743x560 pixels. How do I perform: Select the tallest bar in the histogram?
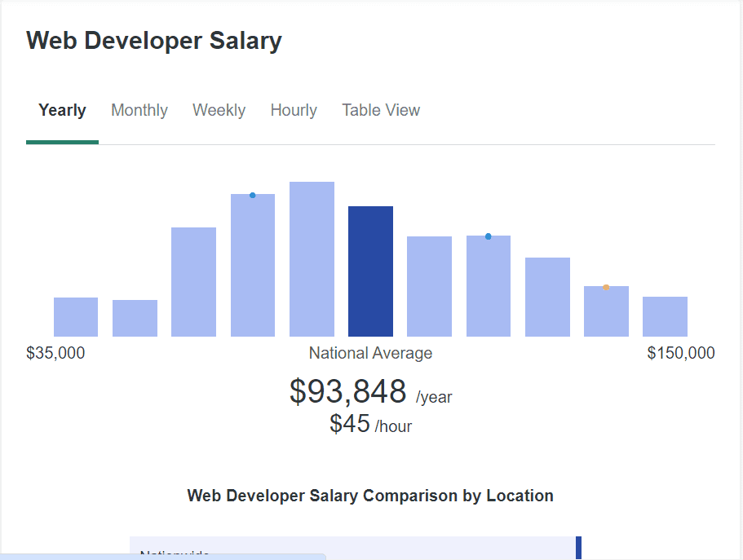(x=312, y=259)
